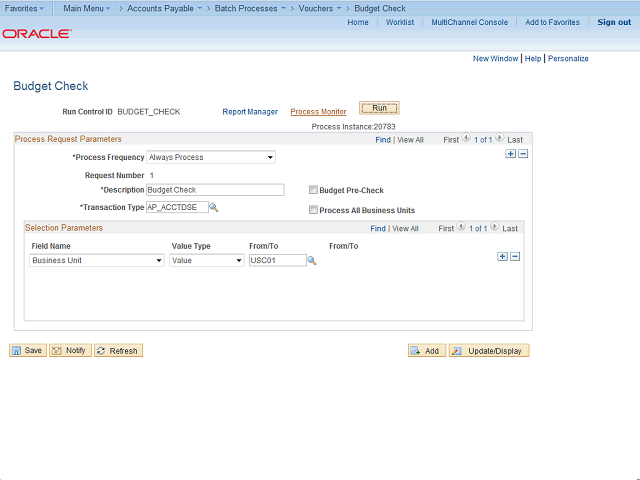Screen dimensions: 640x480
Task: Click Personalize link
Action: pyautogui.click(x=568, y=59)
